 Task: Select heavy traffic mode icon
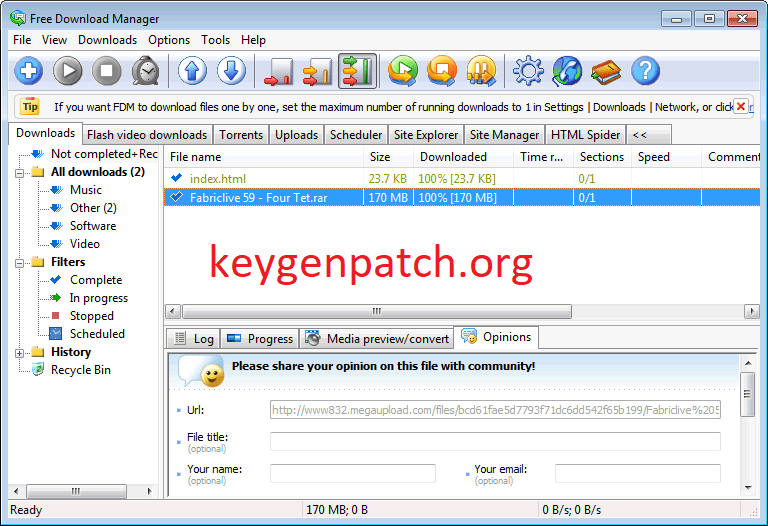(358, 71)
